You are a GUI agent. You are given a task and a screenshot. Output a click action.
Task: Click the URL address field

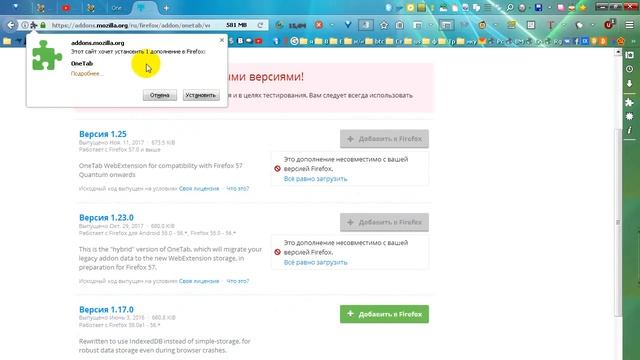click(131, 25)
